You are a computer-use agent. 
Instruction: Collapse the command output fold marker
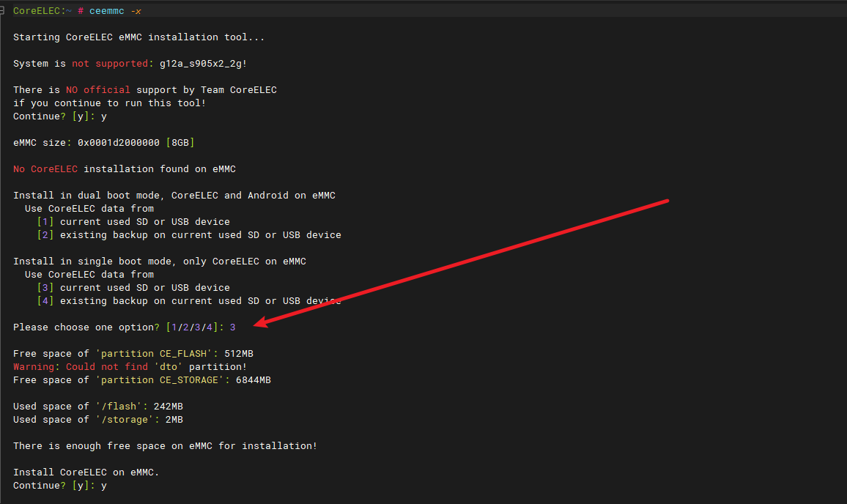(4, 11)
